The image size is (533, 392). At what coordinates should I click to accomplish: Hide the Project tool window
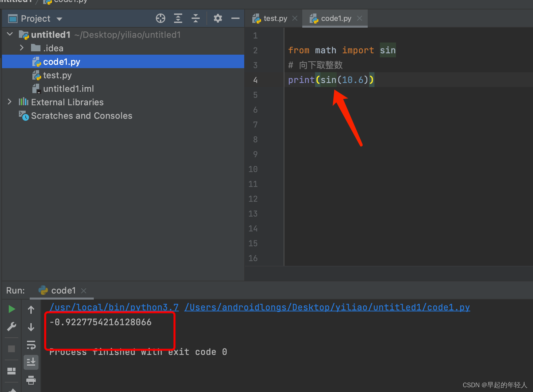click(x=235, y=18)
